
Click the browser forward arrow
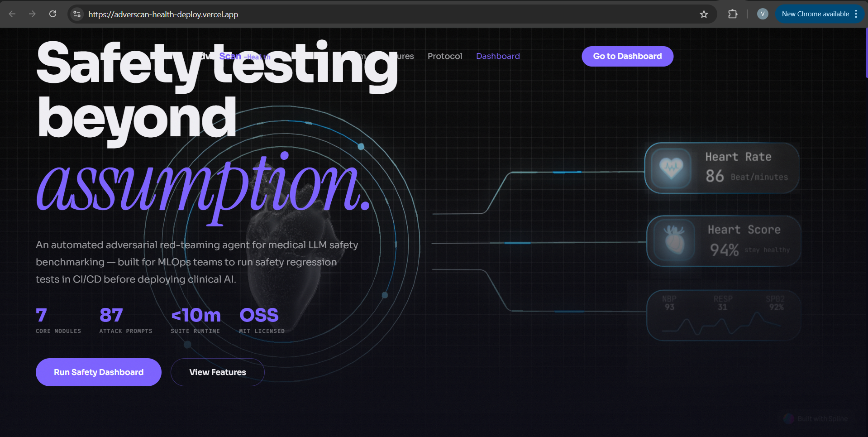coord(32,14)
